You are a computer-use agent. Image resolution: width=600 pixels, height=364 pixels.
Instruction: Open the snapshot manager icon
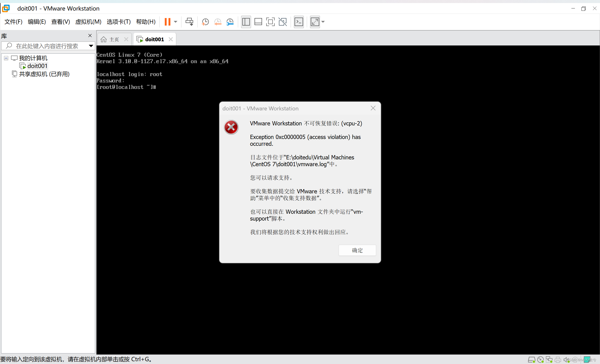click(x=230, y=22)
